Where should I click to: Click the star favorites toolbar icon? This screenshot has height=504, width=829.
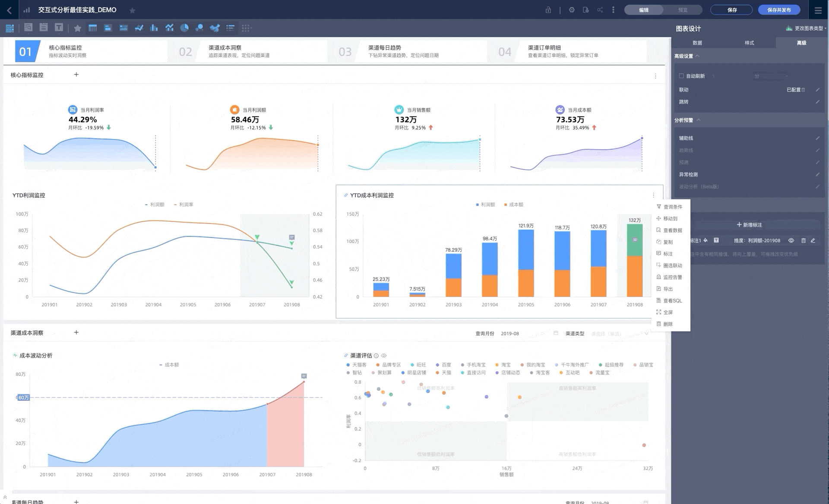coord(77,28)
